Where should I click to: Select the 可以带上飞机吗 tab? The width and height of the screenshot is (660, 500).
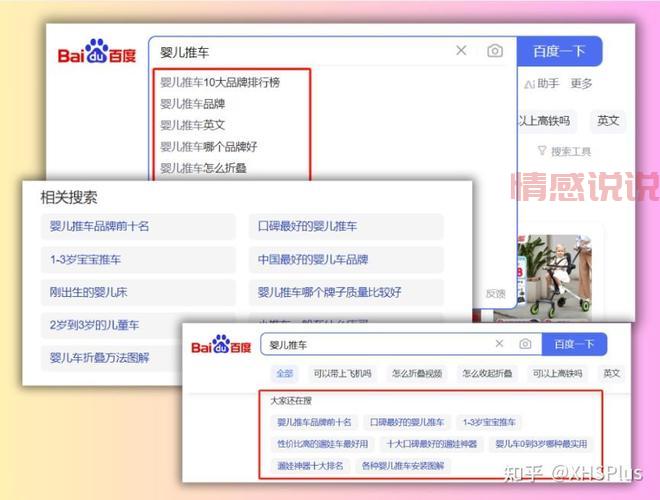click(342, 373)
